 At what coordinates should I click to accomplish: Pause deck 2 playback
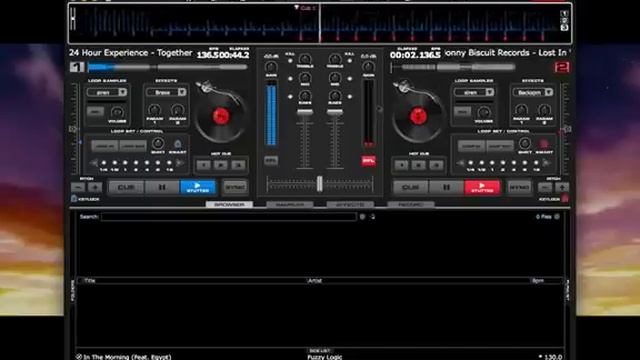click(x=446, y=187)
